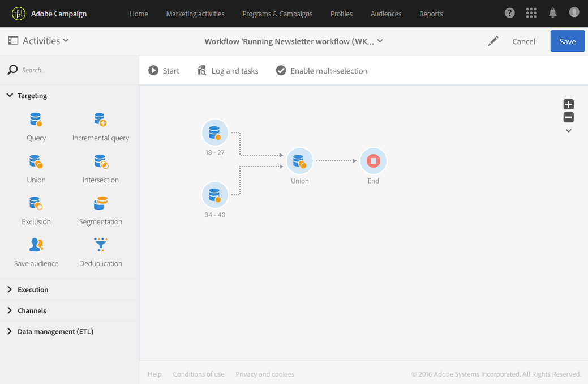
Task: Select the Segmentation activity icon
Action: point(101,203)
